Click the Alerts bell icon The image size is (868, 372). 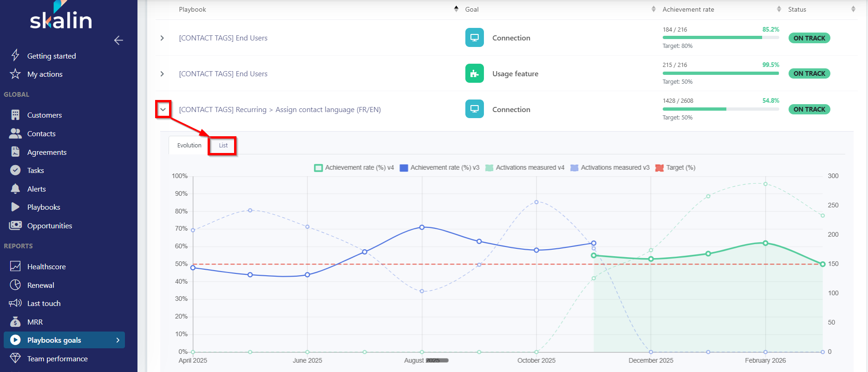coord(15,189)
